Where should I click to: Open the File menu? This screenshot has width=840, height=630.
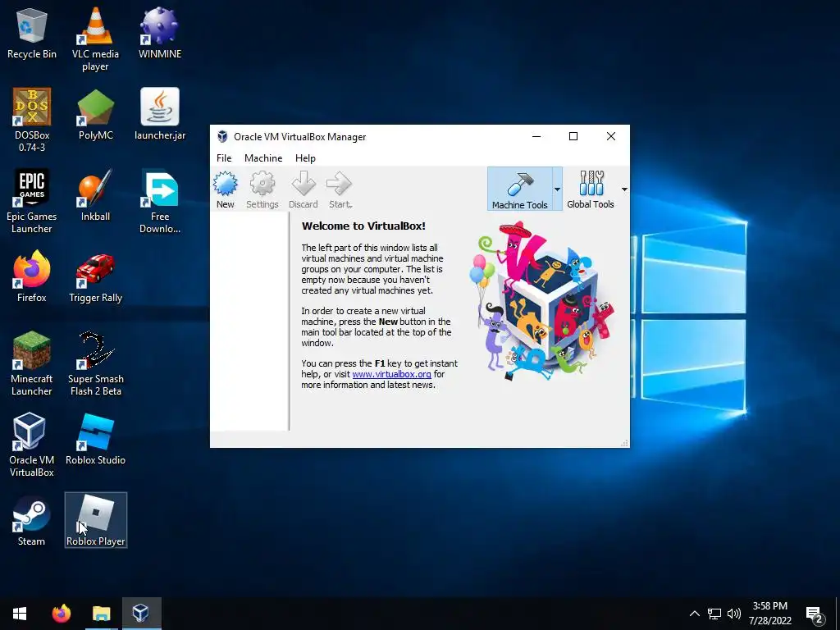(x=224, y=158)
